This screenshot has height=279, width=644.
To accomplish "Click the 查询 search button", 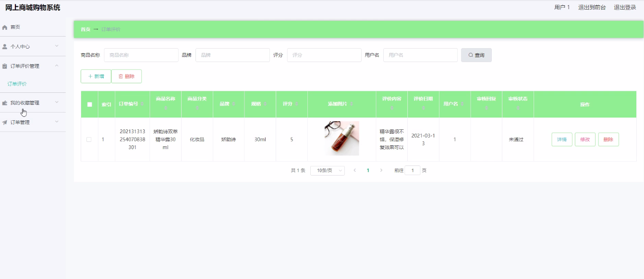I will click(x=476, y=55).
